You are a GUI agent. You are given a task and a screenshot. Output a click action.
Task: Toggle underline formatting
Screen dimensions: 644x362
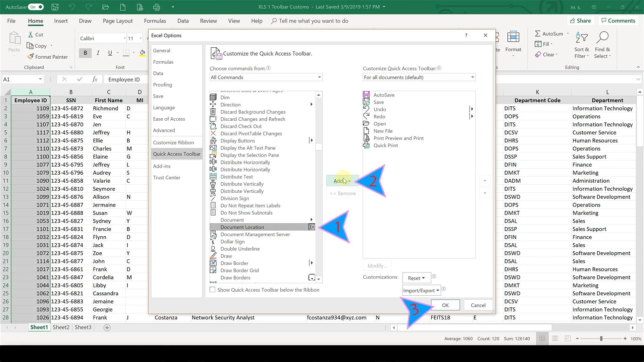(x=110, y=53)
